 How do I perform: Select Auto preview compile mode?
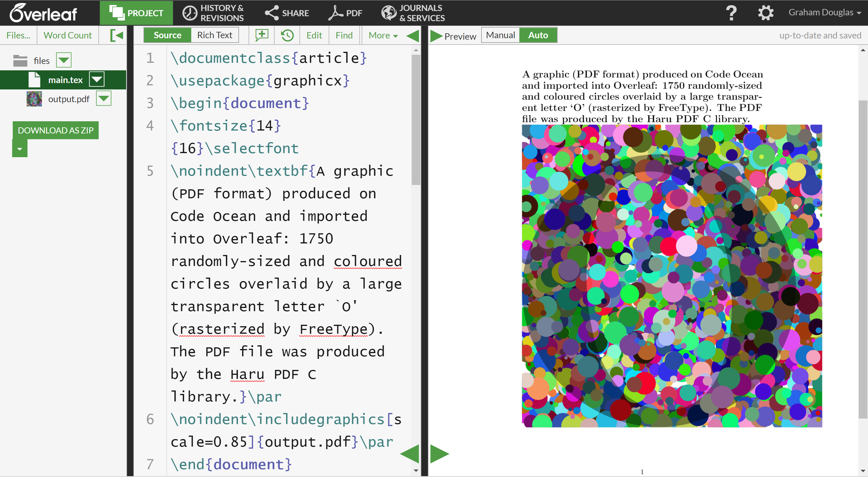click(538, 35)
